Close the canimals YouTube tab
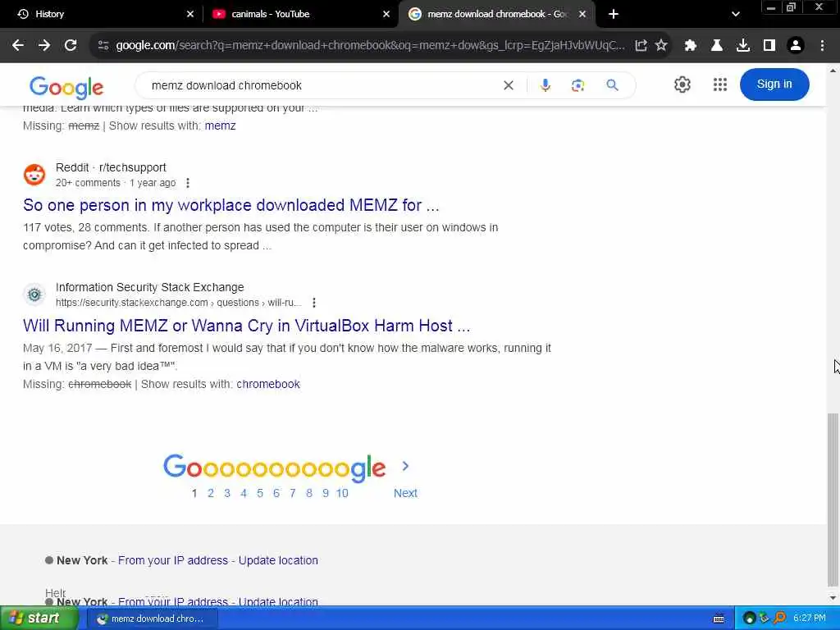The height and width of the screenshot is (630, 840). coord(386,14)
